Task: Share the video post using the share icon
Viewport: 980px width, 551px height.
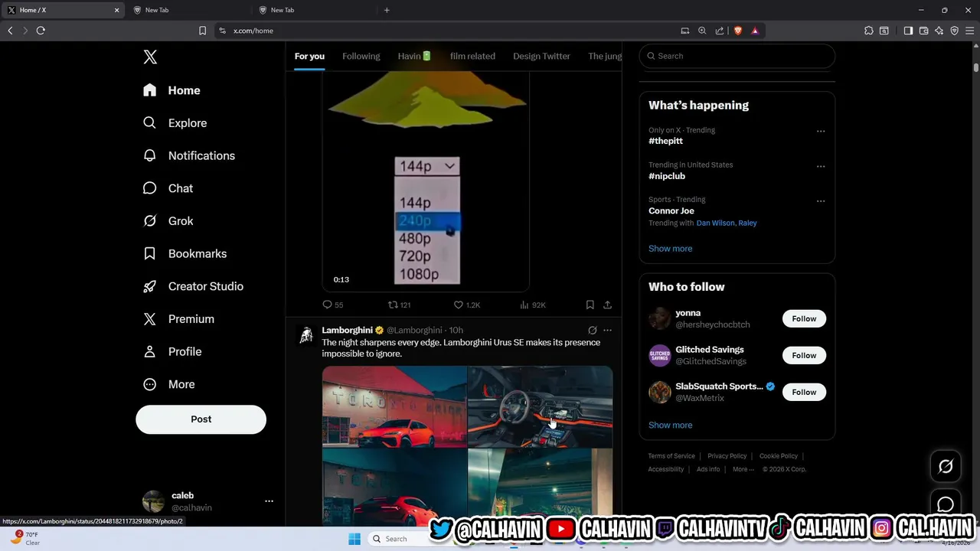Action: point(607,305)
